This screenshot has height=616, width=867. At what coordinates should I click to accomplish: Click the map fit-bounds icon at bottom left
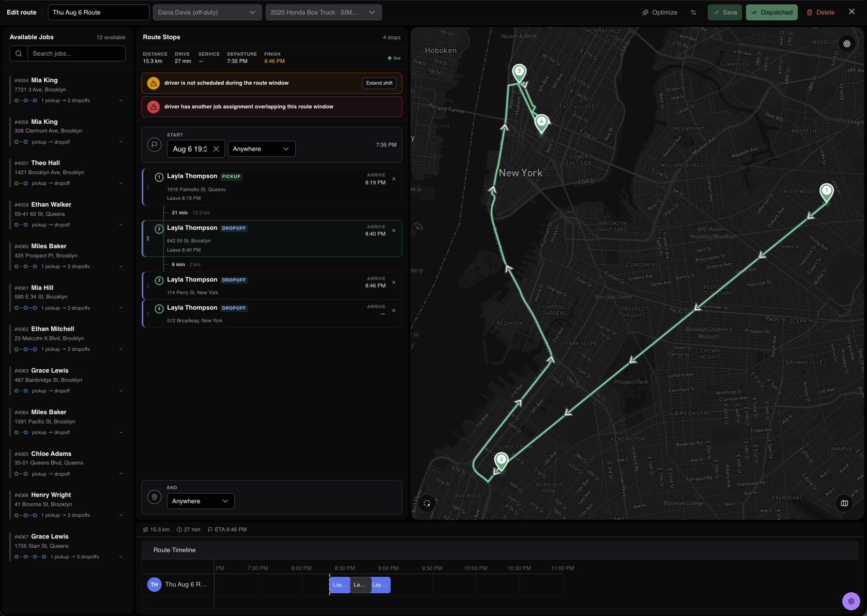(x=427, y=503)
